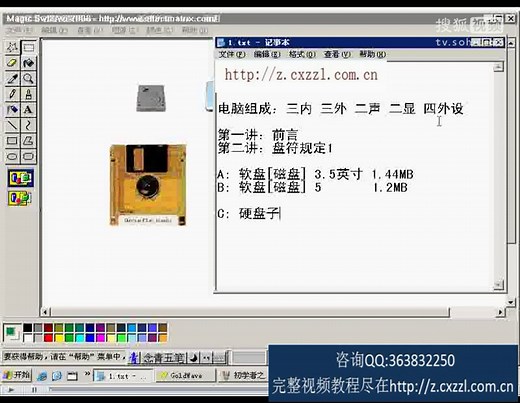
Task: Click the line '第一讲: 前言' in Notepad
Action: [x=258, y=135]
